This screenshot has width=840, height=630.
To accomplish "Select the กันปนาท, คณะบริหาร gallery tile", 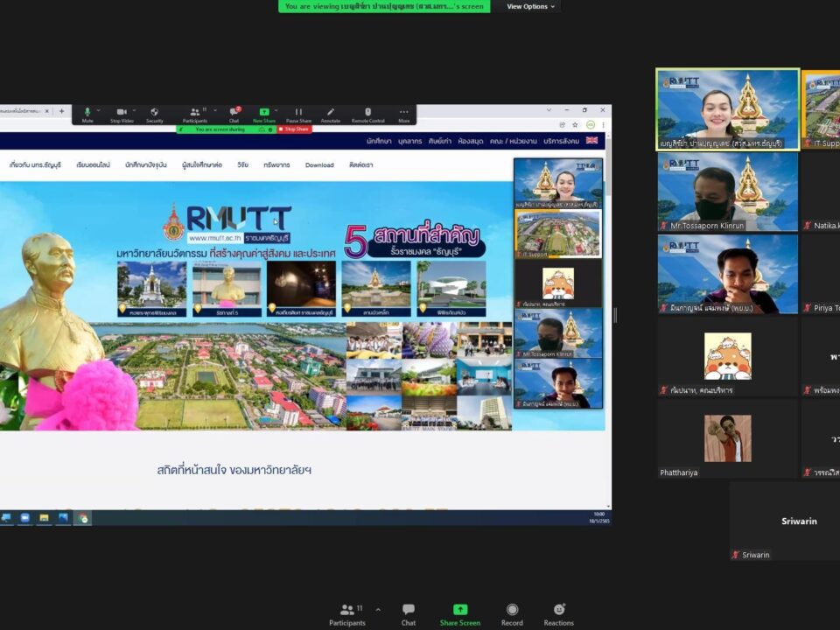I will pyautogui.click(x=727, y=356).
